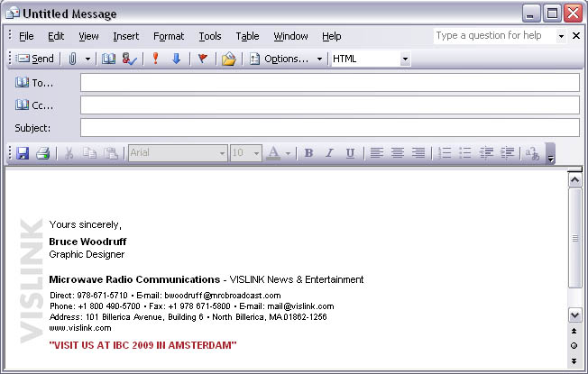The width and height of the screenshot is (588, 374).
Task: Toggle Underline formatting
Action: [350, 153]
